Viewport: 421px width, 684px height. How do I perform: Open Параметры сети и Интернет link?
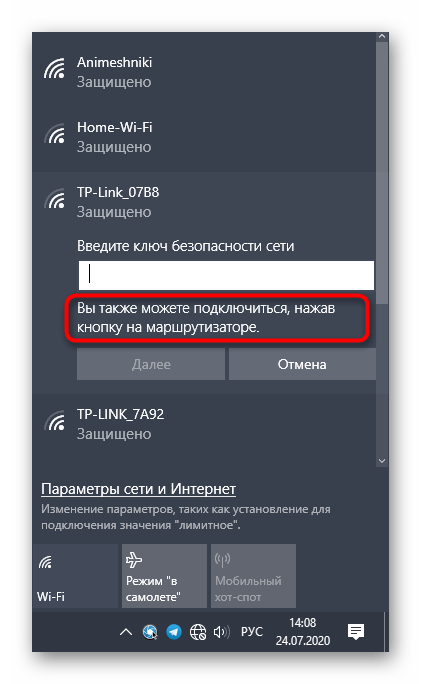pos(138,489)
